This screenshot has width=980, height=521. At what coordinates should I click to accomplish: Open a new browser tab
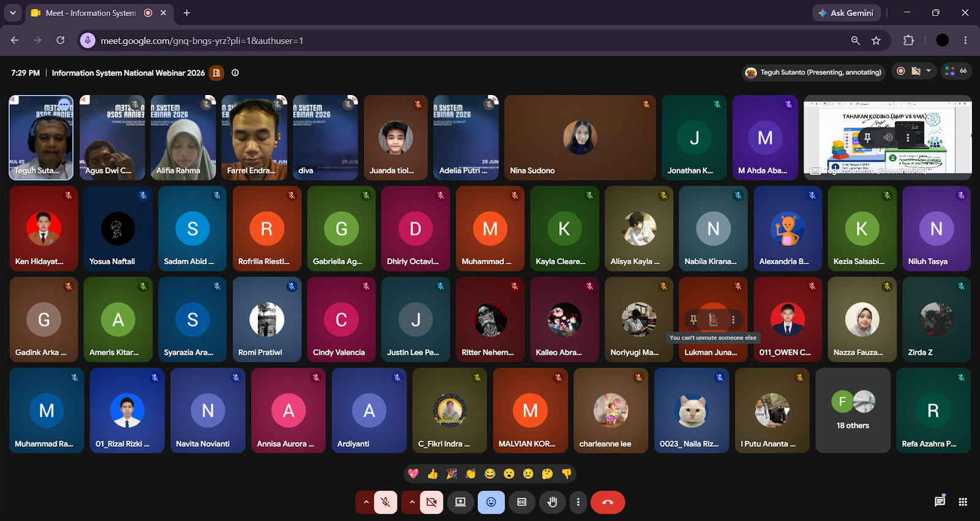tap(187, 13)
